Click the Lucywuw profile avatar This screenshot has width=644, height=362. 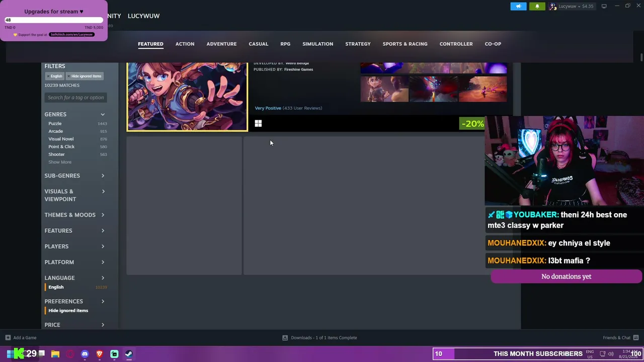point(553,6)
